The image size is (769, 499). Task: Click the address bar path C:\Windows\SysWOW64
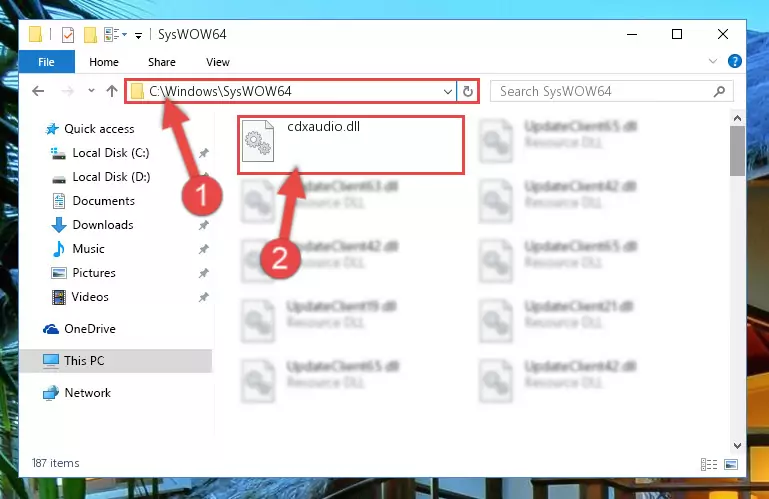(220, 91)
